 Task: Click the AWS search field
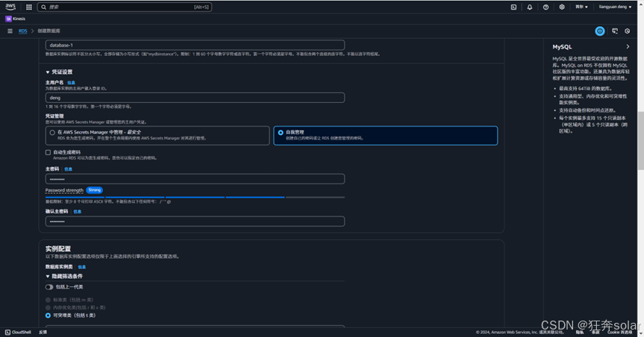tap(125, 7)
